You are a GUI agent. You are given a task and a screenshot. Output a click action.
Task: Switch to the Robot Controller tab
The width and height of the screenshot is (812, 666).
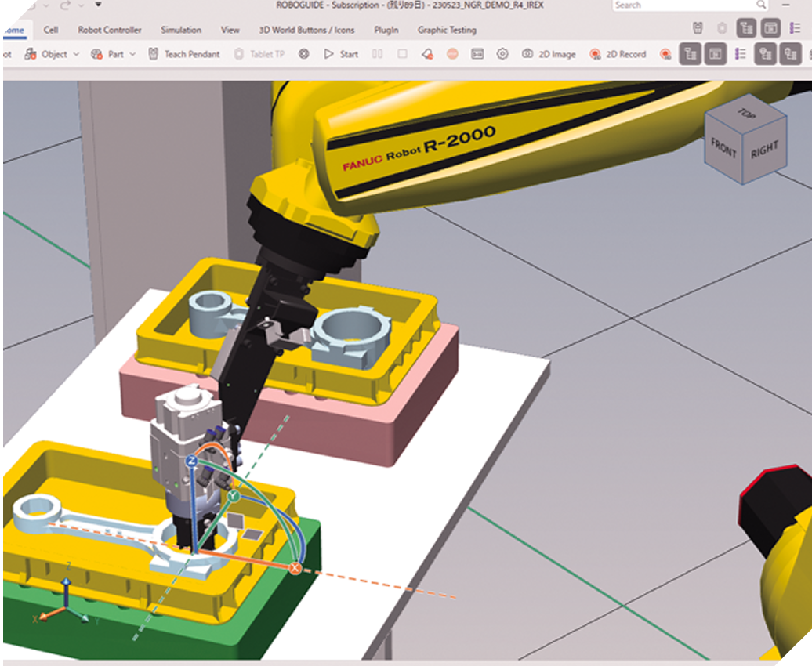(109, 30)
